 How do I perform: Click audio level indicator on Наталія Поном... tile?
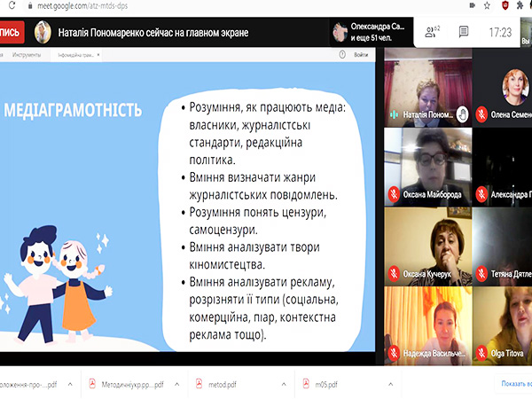tap(394, 114)
